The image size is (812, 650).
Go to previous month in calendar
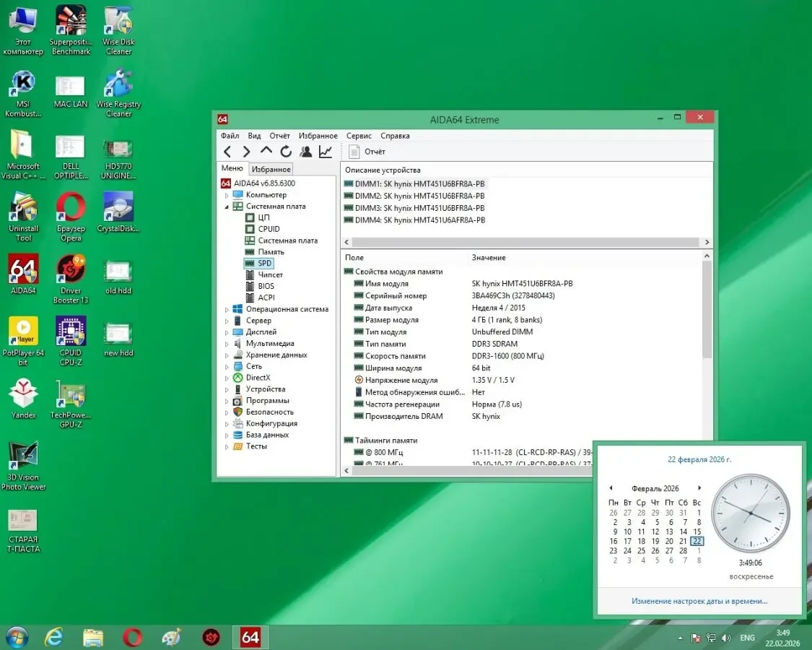tap(611, 487)
